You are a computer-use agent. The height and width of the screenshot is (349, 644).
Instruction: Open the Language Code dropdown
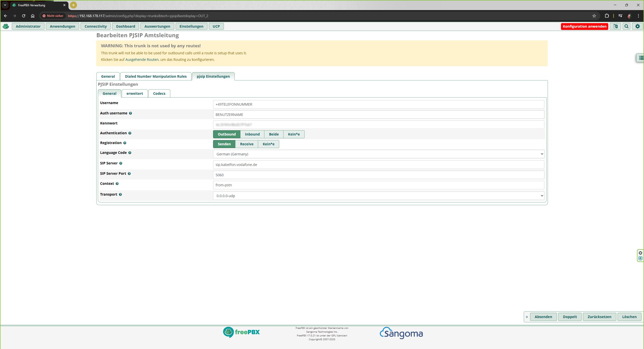[378, 154]
